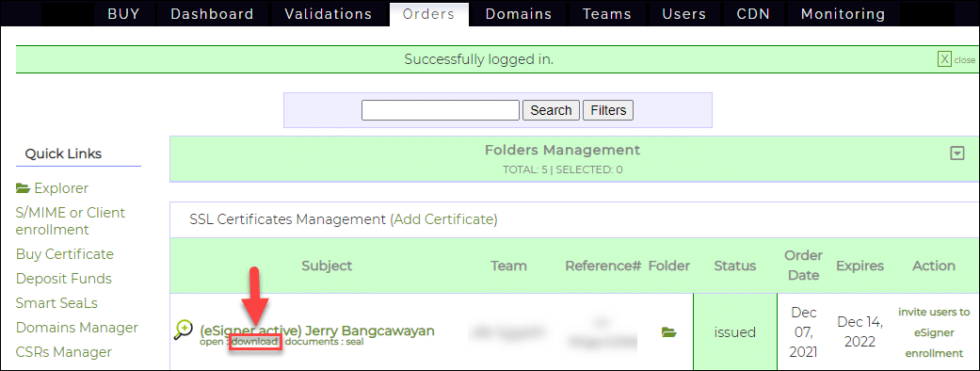Open the Deposit Funds quick link

tap(64, 279)
